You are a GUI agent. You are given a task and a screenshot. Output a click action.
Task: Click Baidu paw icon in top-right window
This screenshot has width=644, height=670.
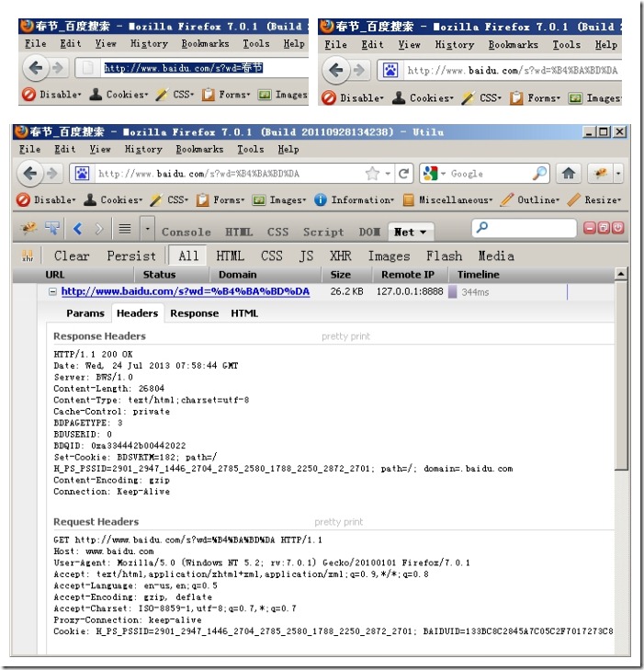tap(390, 70)
